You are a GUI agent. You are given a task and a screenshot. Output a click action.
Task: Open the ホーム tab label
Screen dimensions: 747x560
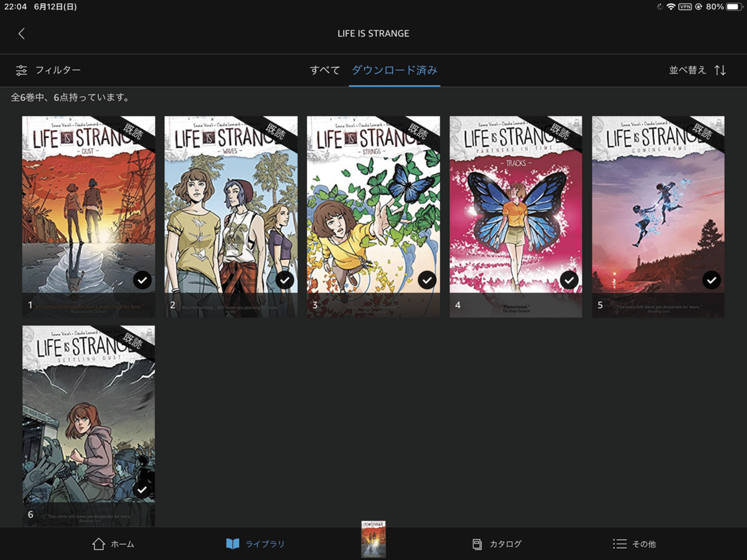click(x=123, y=544)
